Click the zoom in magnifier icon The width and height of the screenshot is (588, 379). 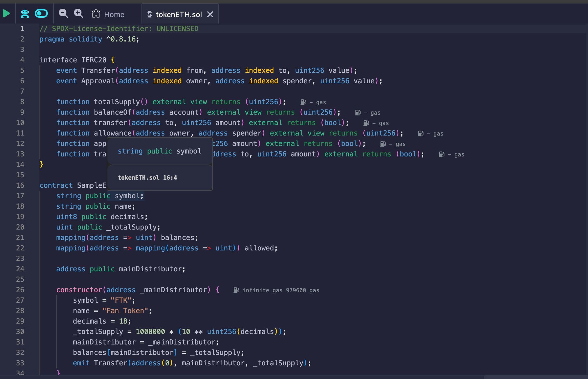pos(78,13)
